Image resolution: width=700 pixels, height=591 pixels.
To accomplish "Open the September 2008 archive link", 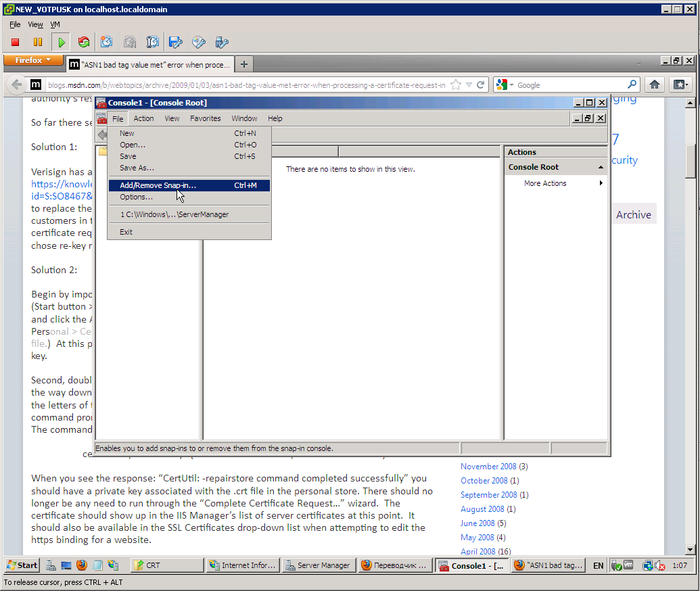I will 489,495.
